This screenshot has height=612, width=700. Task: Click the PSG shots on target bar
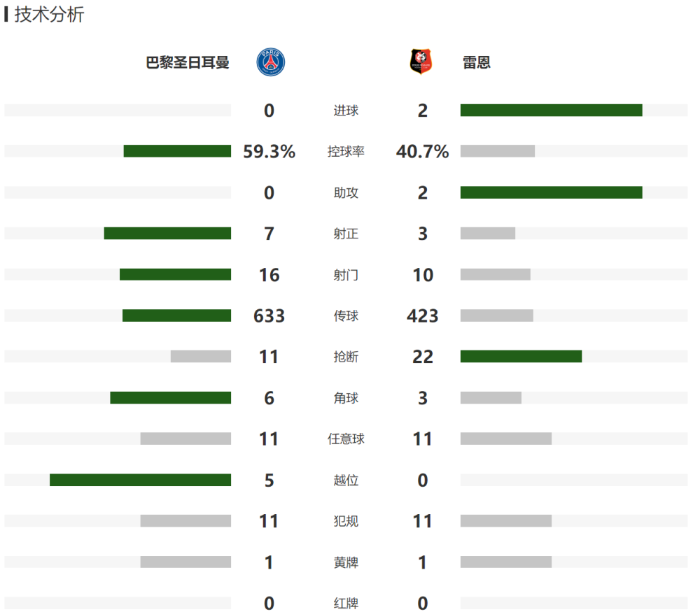point(167,234)
